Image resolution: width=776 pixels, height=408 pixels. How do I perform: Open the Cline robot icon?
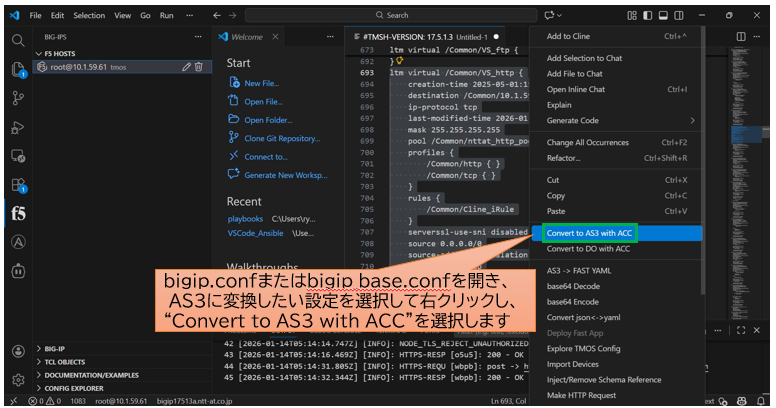[18, 271]
